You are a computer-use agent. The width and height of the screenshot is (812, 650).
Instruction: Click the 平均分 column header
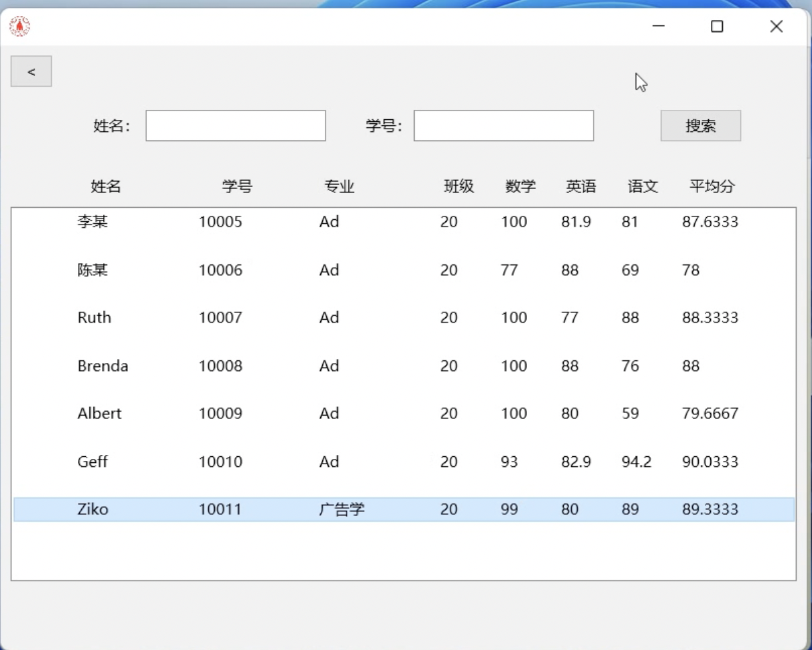point(711,186)
